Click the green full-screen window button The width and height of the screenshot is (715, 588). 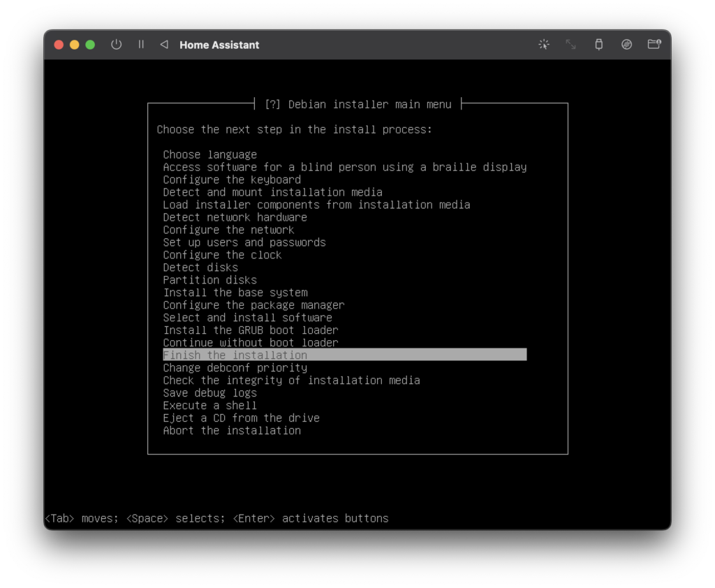pos(90,45)
